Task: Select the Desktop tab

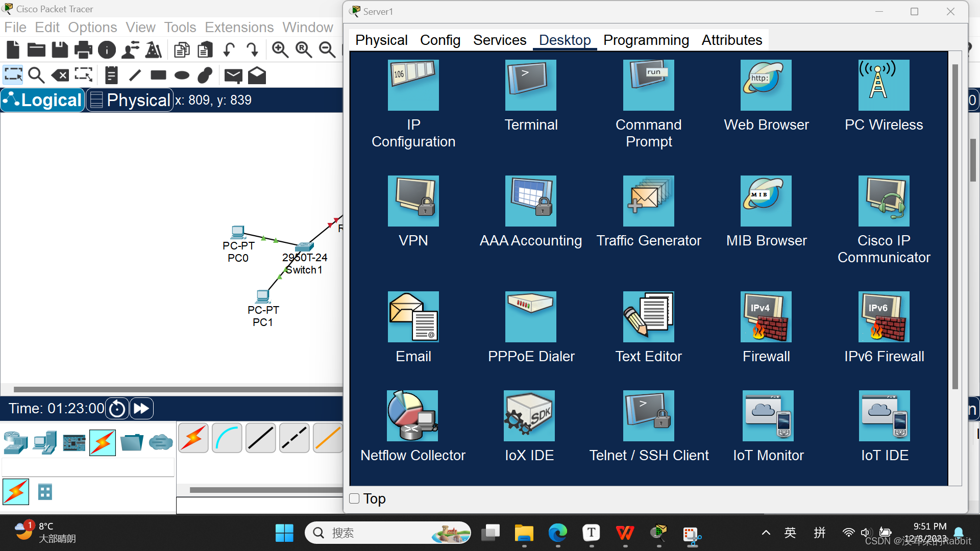Action: (x=565, y=40)
